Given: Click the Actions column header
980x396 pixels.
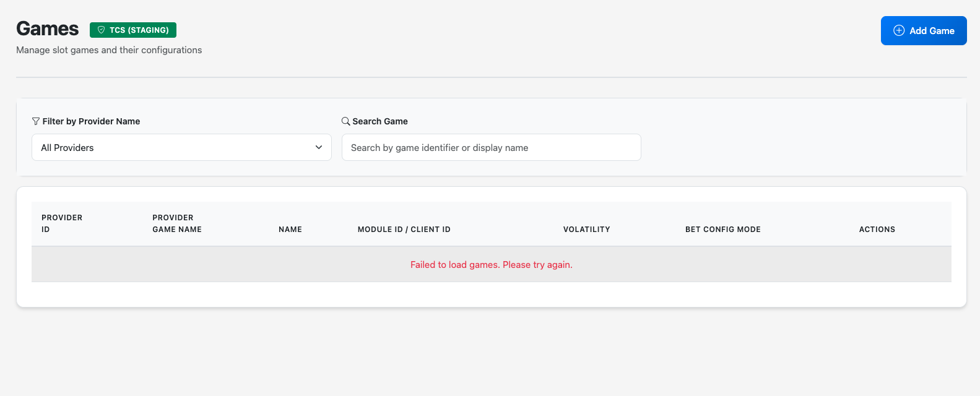Looking at the screenshot, I should (877, 230).
